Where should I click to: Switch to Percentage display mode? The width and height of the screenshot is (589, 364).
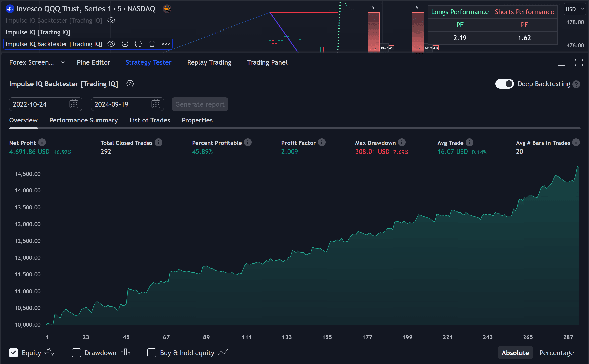coord(557,353)
